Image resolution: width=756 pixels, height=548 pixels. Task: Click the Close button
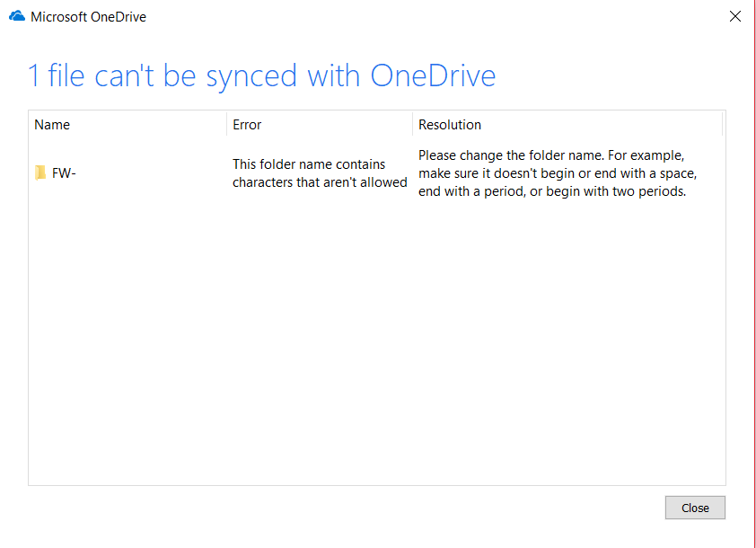[695, 508]
